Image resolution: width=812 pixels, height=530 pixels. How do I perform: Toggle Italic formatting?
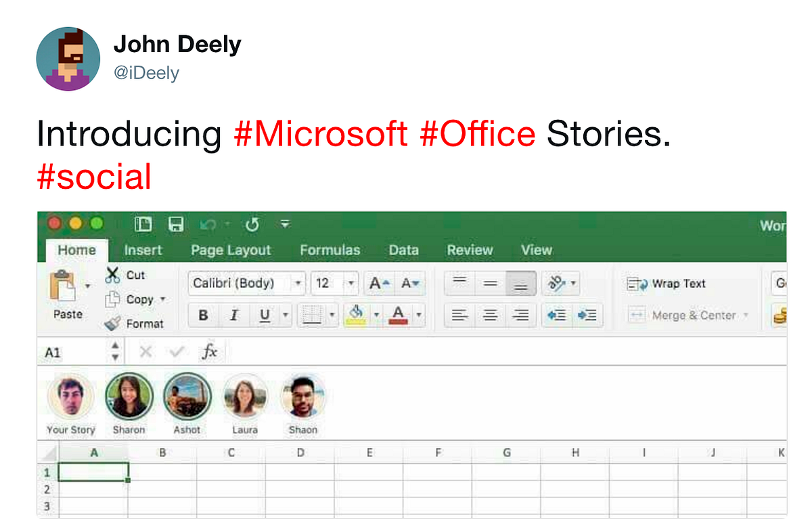234,315
